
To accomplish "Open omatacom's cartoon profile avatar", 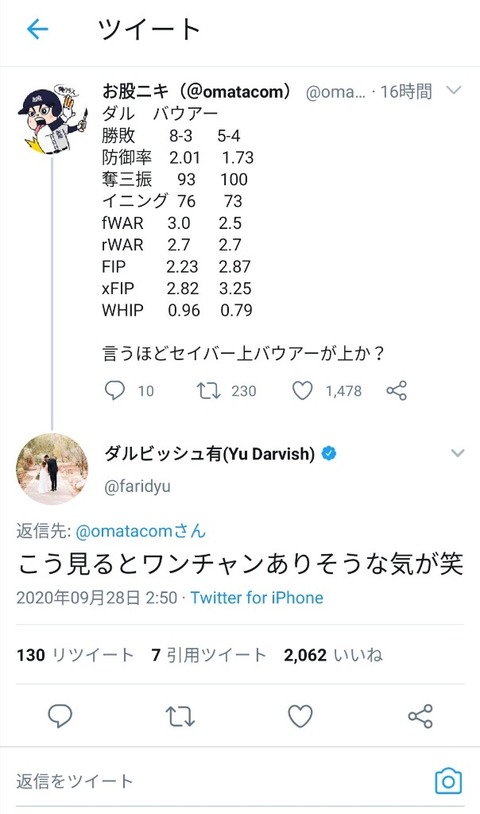I will point(52,119).
